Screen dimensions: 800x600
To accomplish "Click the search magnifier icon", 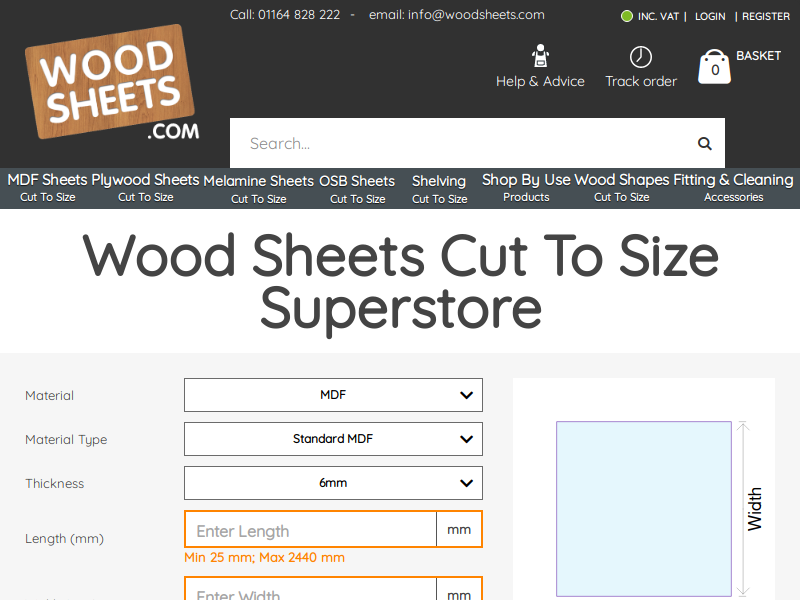I will click(x=705, y=144).
